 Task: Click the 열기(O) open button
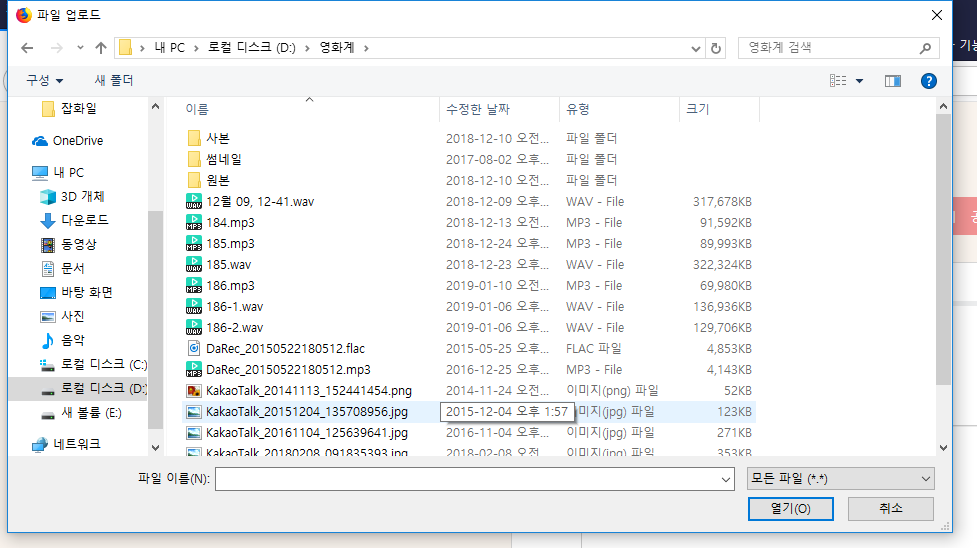(790, 509)
